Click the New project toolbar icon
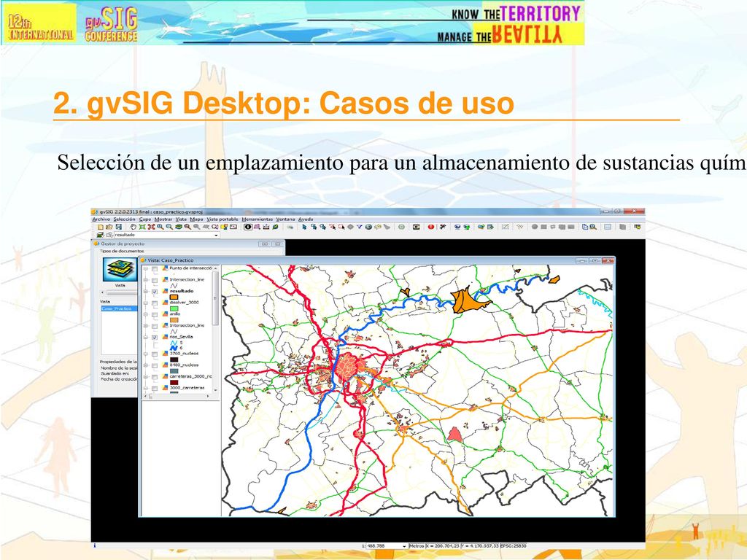747x560 pixels. pos(101,227)
